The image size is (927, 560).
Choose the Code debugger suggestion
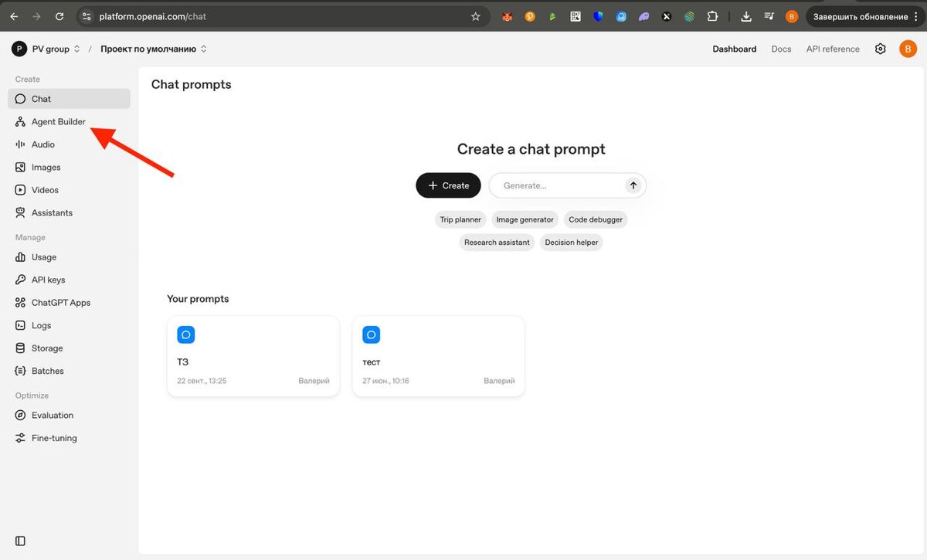(596, 219)
